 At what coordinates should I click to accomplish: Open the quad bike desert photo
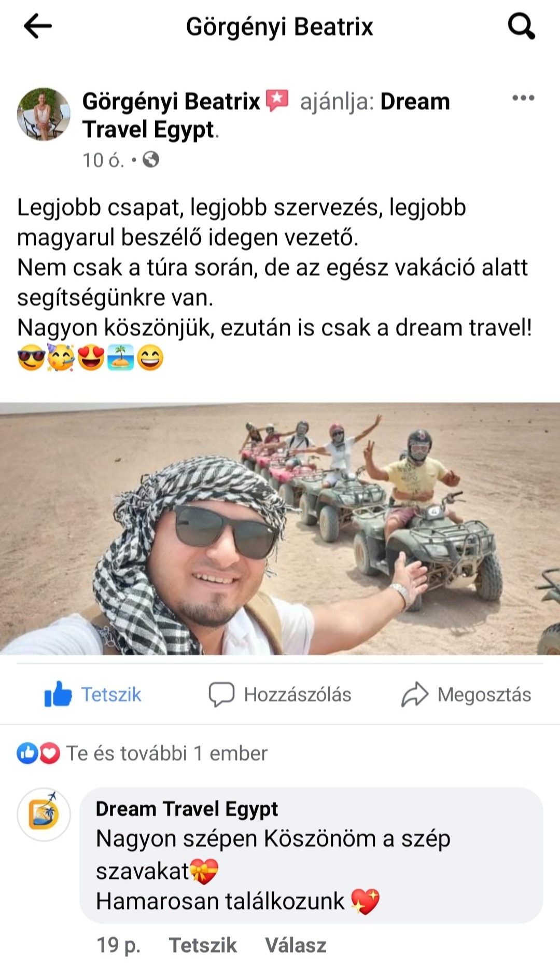click(280, 529)
